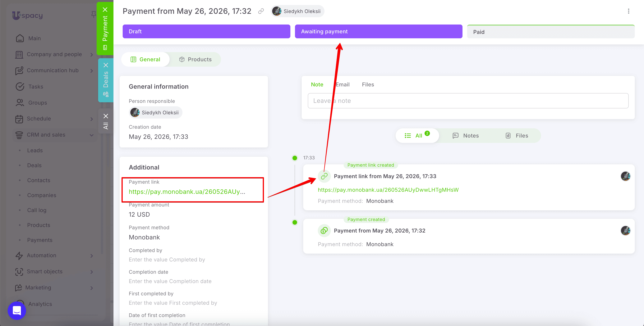Click author avatar on Payment link entry
The width and height of the screenshot is (644, 326).
(625, 176)
